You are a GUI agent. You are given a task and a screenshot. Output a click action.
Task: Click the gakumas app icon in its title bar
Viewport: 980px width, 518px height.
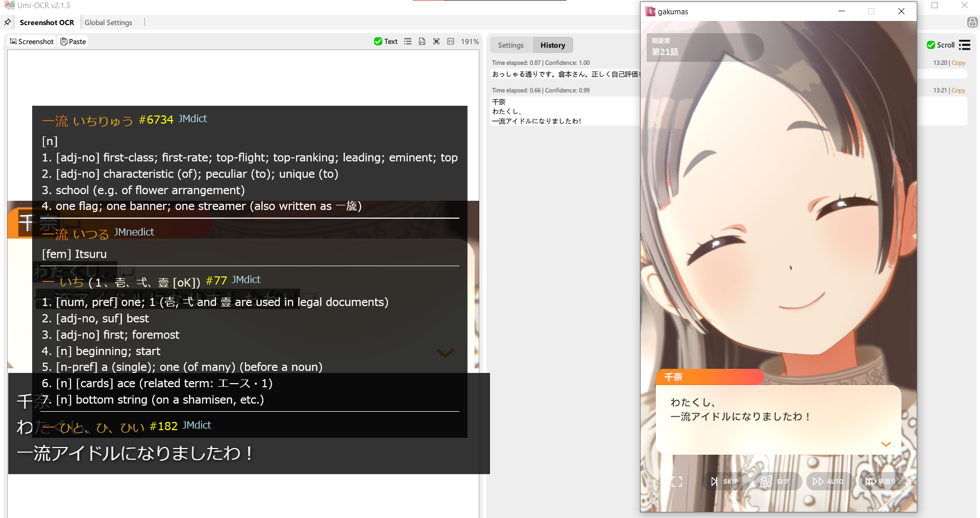650,11
